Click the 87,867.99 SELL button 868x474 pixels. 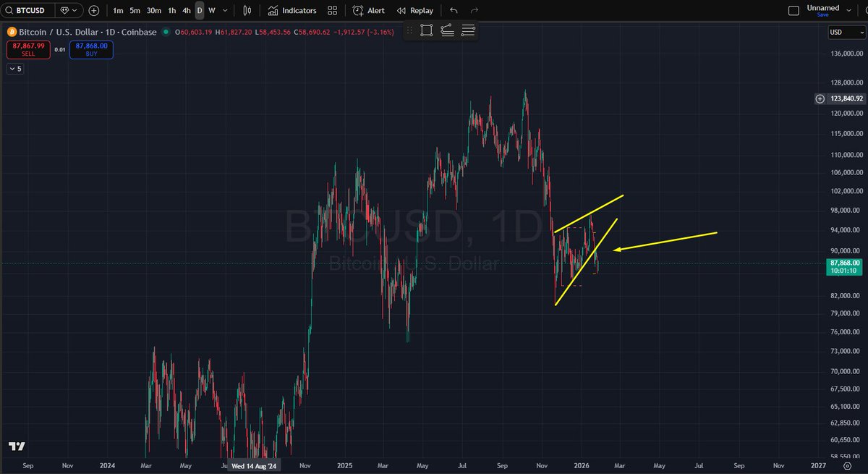[28, 50]
